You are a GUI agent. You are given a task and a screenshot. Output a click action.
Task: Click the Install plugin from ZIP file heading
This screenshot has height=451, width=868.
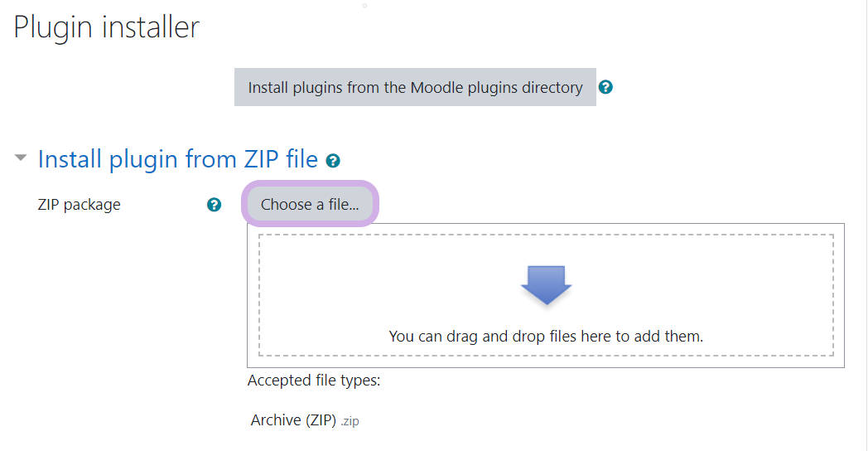point(178,159)
